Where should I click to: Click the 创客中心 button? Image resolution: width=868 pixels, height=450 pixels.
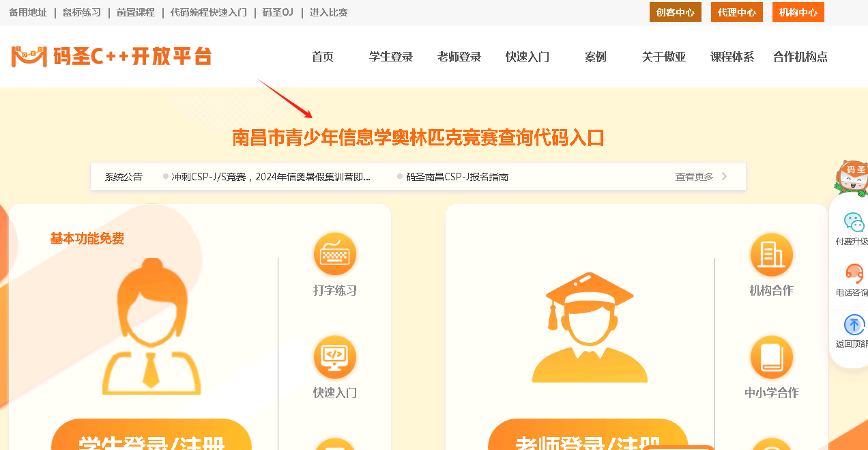(x=675, y=12)
